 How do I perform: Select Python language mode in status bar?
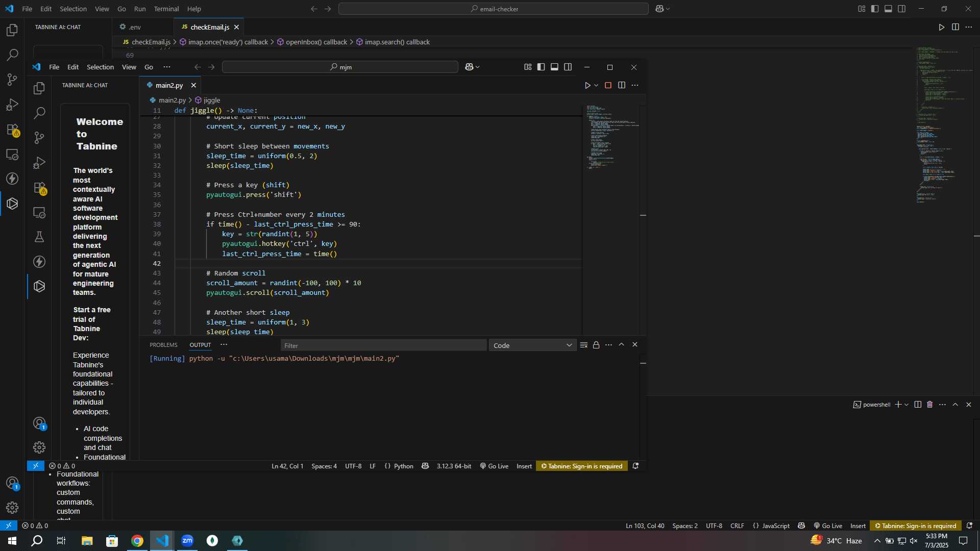[403, 466]
